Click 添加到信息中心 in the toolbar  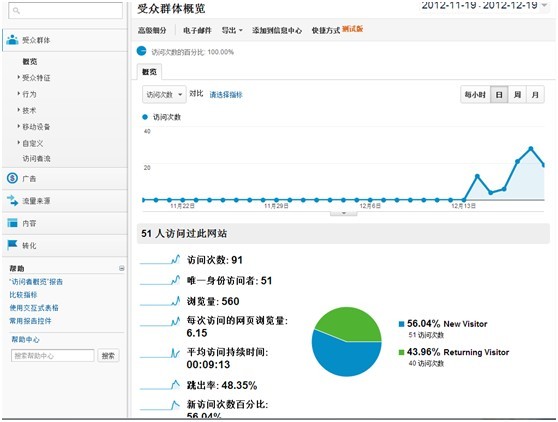277,31
